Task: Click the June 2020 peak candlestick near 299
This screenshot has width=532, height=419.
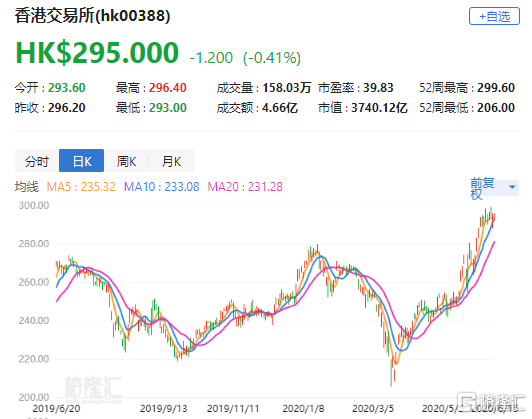Action: coord(491,214)
